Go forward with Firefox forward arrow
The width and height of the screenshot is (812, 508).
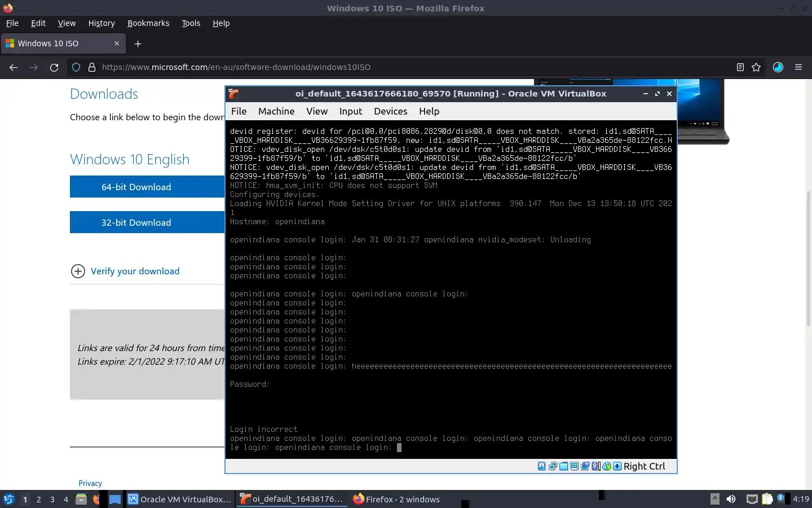coord(34,67)
